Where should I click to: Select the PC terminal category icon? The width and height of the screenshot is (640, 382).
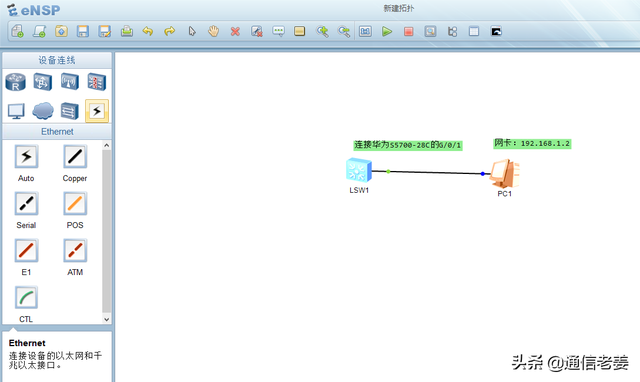pos(16,111)
